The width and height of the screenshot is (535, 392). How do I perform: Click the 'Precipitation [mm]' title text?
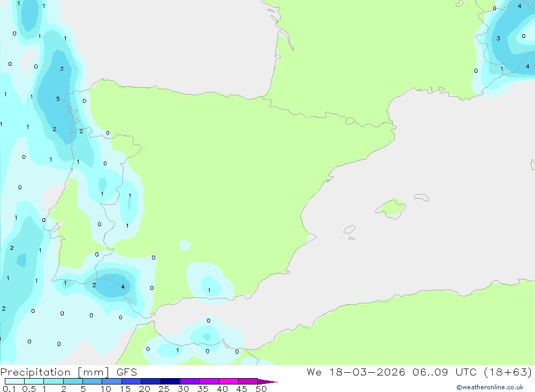point(55,372)
